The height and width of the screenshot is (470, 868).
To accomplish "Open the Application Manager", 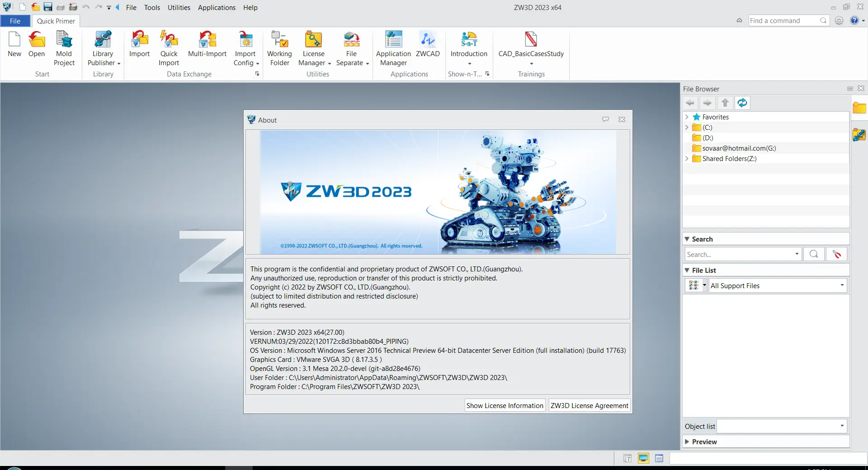I will [393, 48].
